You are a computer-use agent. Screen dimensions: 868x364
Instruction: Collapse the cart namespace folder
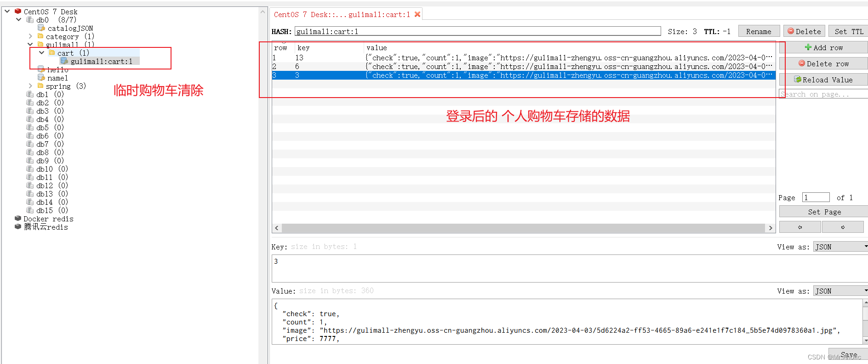[42, 53]
